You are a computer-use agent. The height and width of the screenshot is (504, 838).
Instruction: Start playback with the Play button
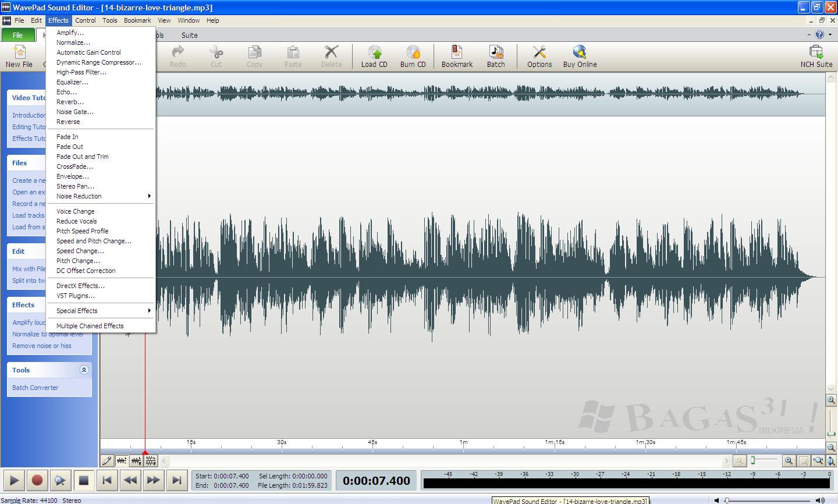tap(14, 481)
